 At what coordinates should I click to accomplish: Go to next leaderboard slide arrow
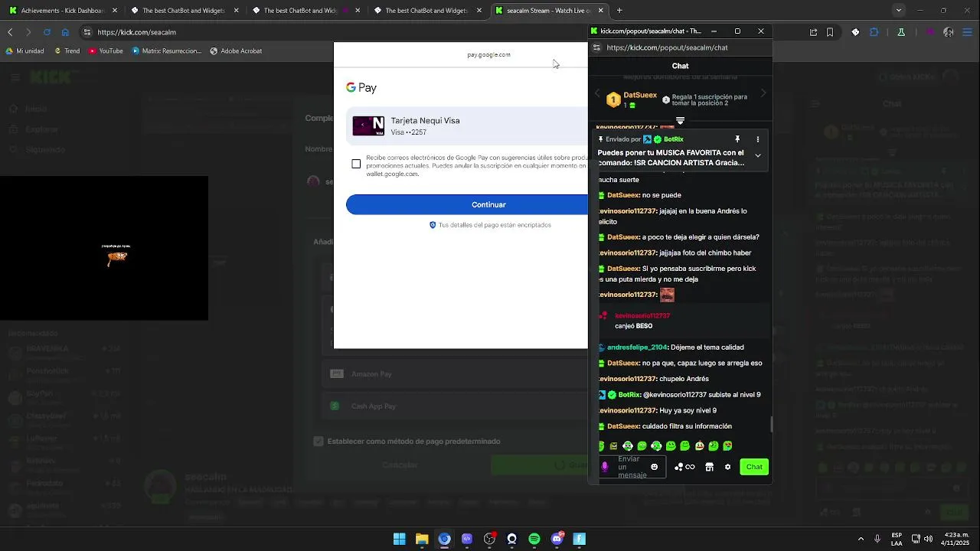pyautogui.click(x=763, y=93)
